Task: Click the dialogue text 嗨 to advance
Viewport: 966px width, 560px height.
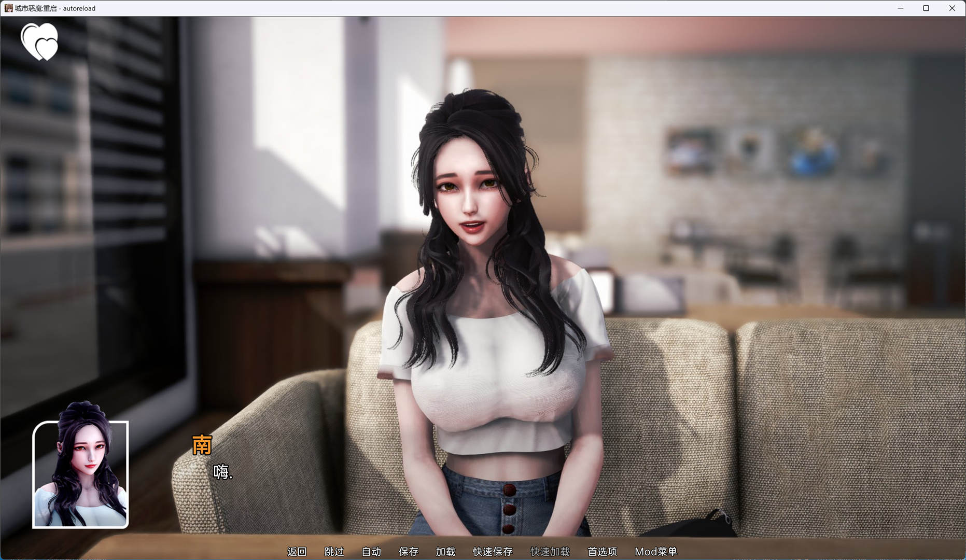Action: [223, 473]
